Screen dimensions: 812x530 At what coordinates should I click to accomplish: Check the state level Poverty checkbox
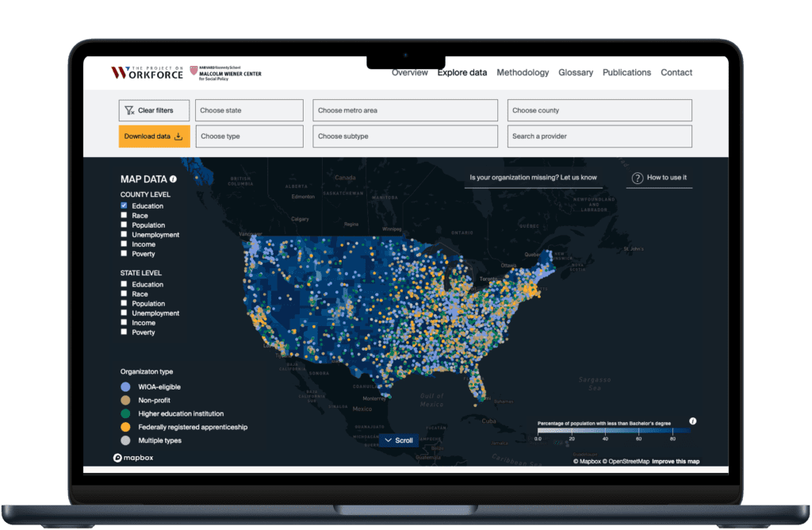[x=124, y=332]
